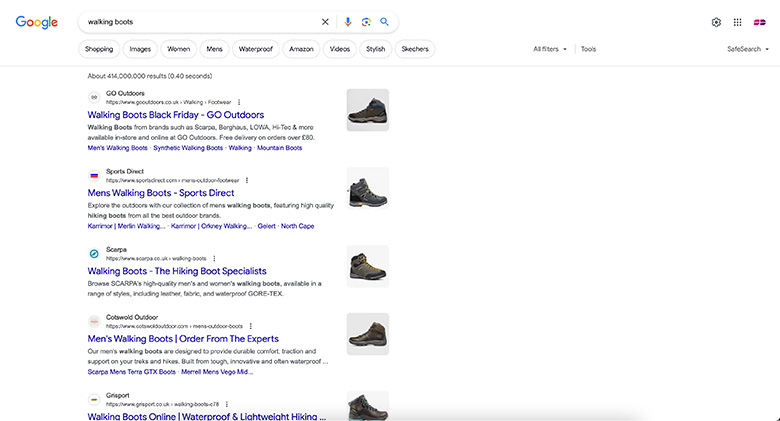780x421 pixels.
Task: Open Karrimor | Merlin Walking sitelink
Action: pos(126,226)
